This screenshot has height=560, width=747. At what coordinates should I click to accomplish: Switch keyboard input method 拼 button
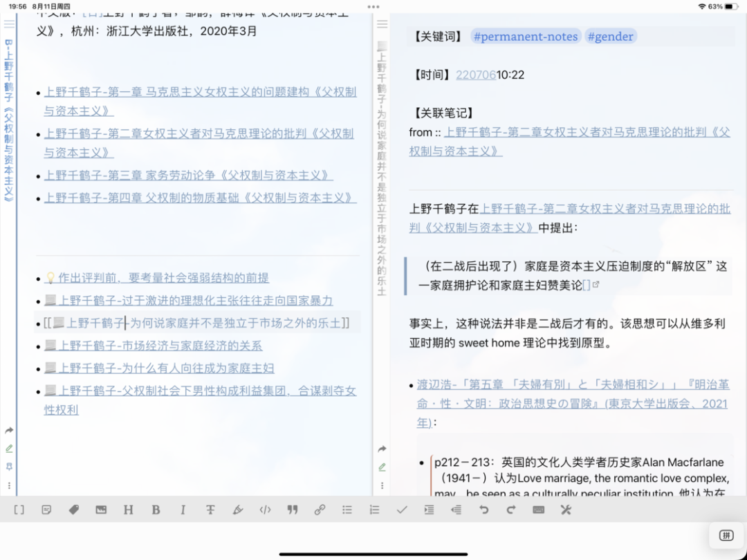point(726,535)
